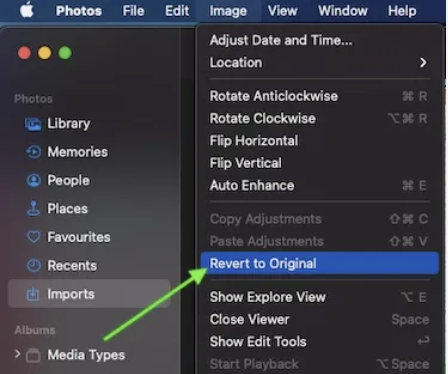Choose Show Edit Tools
Image resolution: width=448 pixels, height=374 pixels.
[x=319, y=342]
